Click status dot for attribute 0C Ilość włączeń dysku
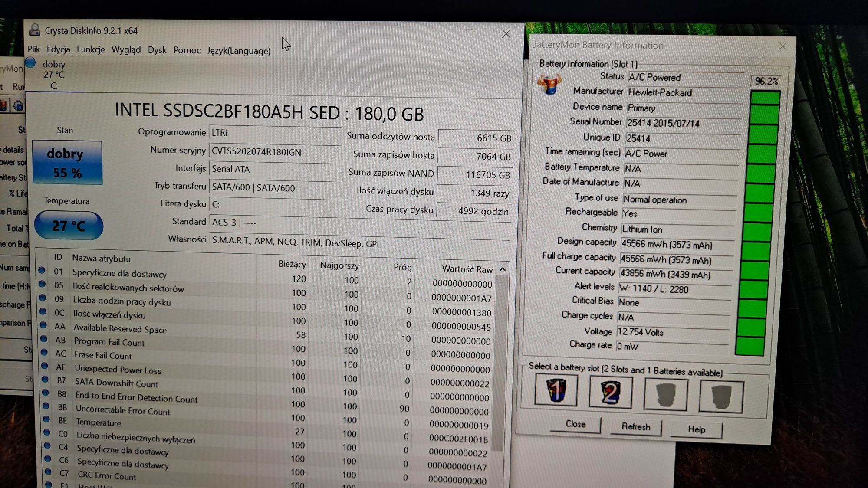The width and height of the screenshot is (868, 488). click(43, 311)
